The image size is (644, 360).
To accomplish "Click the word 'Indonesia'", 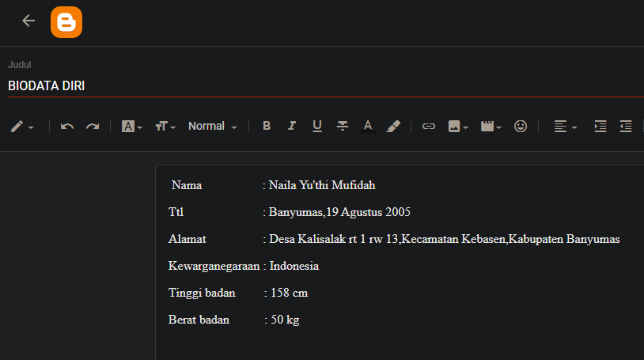I will pyautogui.click(x=294, y=266).
